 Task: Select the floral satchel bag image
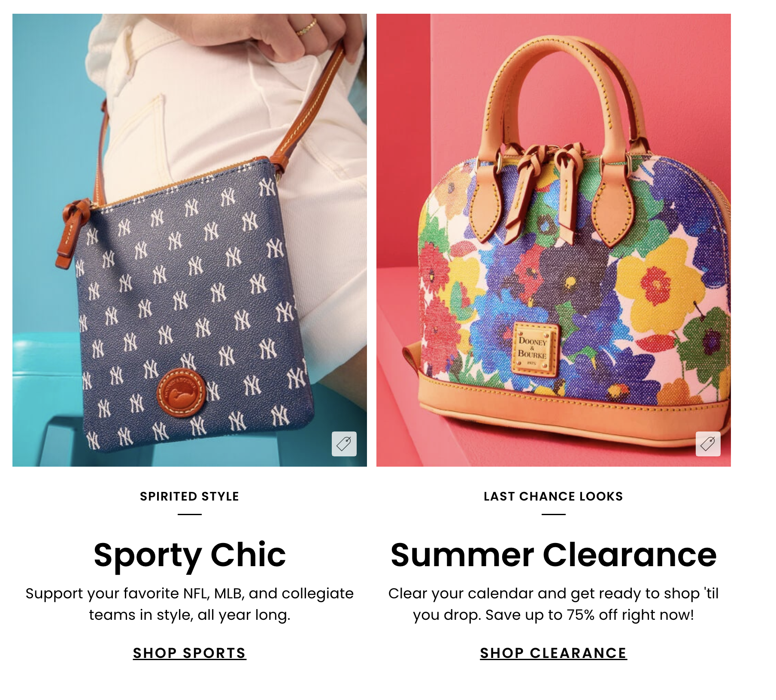553,240
